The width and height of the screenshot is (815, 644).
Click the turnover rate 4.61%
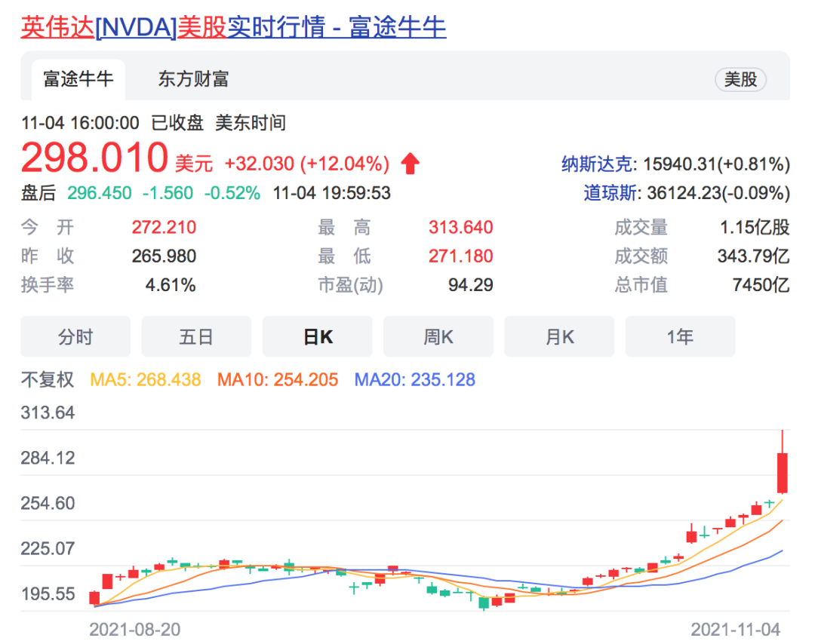pos(171,285)
